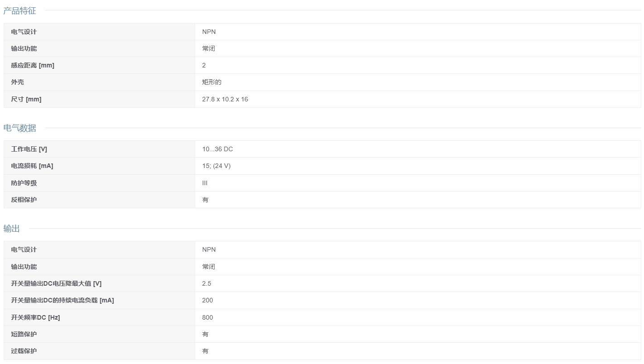Click the 防护等级 value III
The width and height of the screenshot is (644, 364).
(x=205, y=183)
